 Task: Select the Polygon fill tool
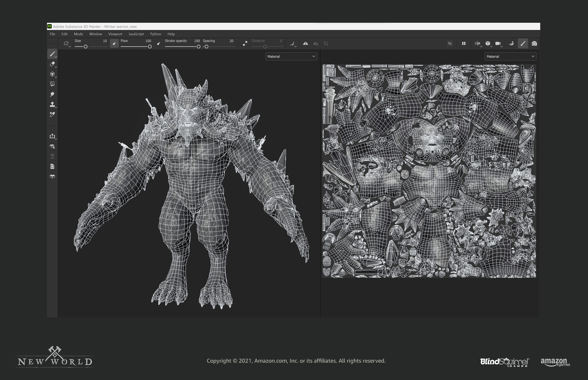(x=52, y=84)
